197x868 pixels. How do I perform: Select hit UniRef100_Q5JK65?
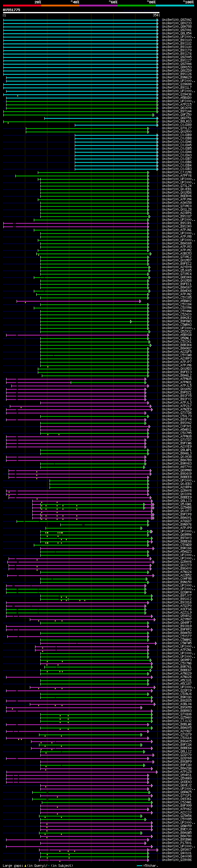click(177, 270)
